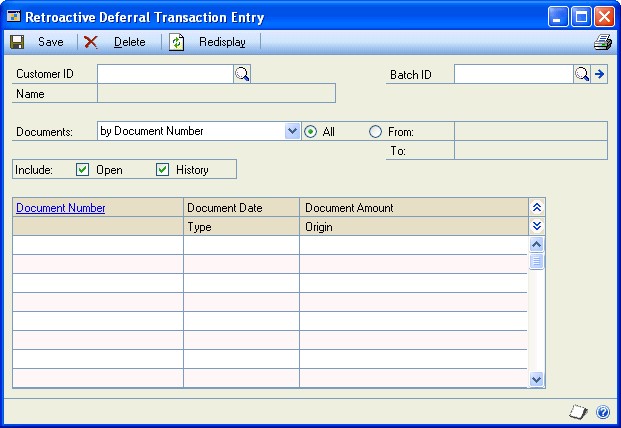Click the grid scrollbar up arrow
This screenshot has height=428, width=621.
pos(536,245)
